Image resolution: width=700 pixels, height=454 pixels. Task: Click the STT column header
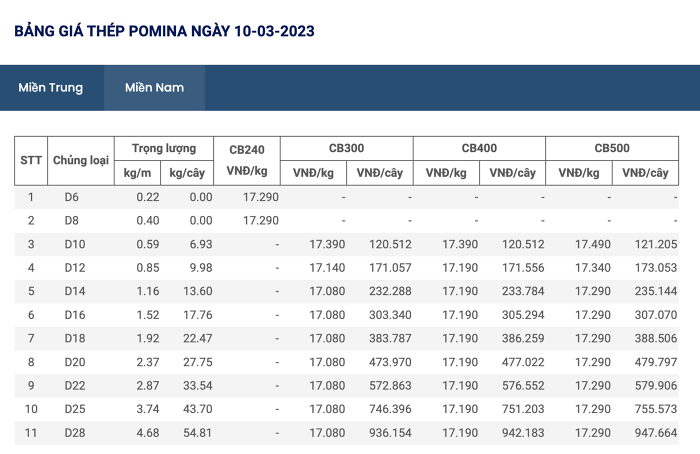click(x=31, y=160)
